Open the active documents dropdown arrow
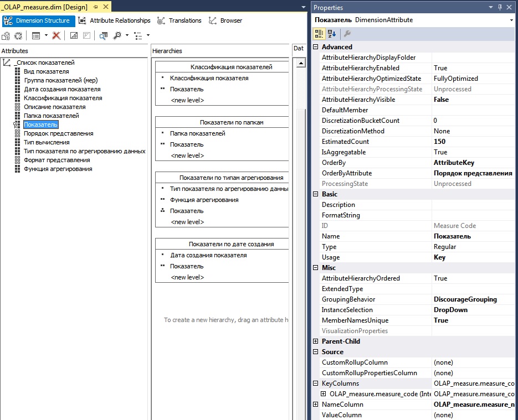The width and height of the screenshot is (518, 420). (303, 7)
